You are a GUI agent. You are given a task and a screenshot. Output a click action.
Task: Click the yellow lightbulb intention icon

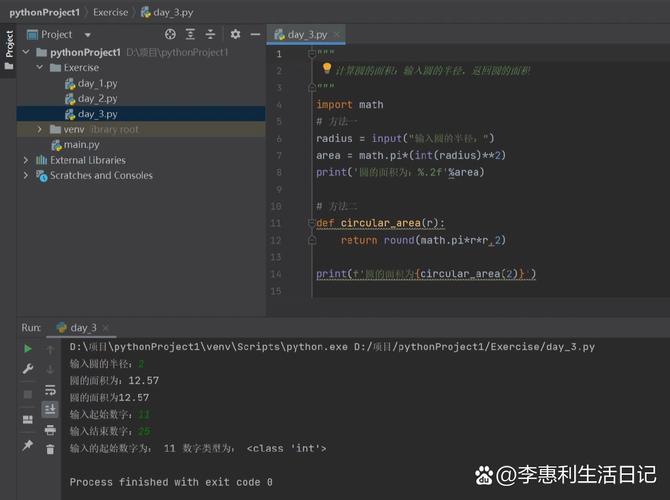[x=326, y=68]
